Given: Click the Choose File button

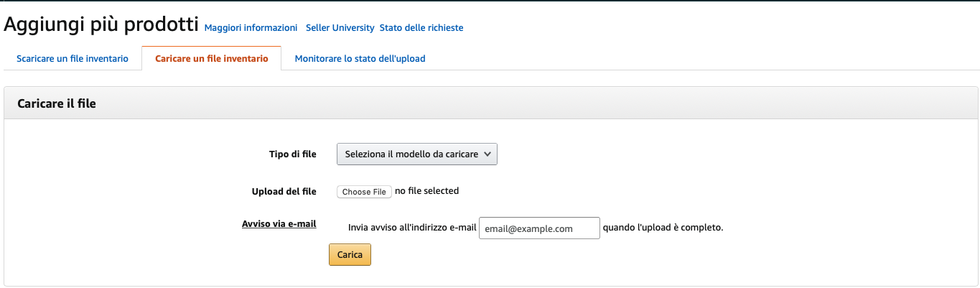Looking at the screenshot, I should [x=365, y=192].
